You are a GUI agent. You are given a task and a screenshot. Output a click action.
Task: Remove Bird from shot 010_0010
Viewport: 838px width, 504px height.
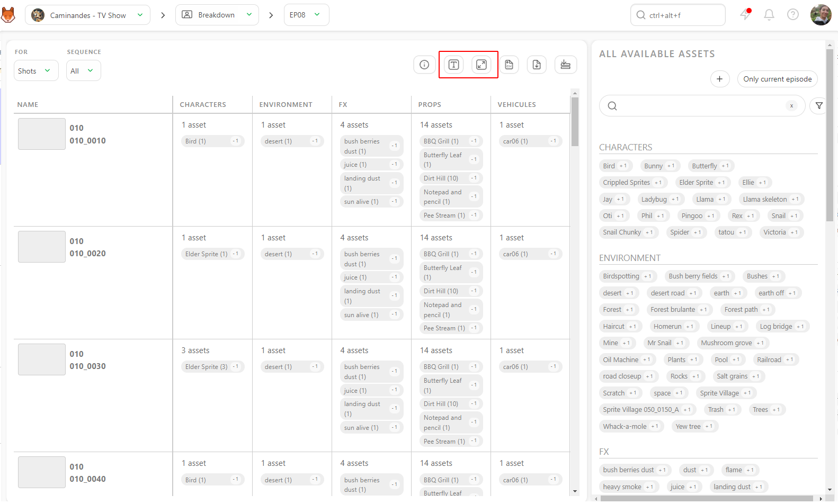point(236,141)
